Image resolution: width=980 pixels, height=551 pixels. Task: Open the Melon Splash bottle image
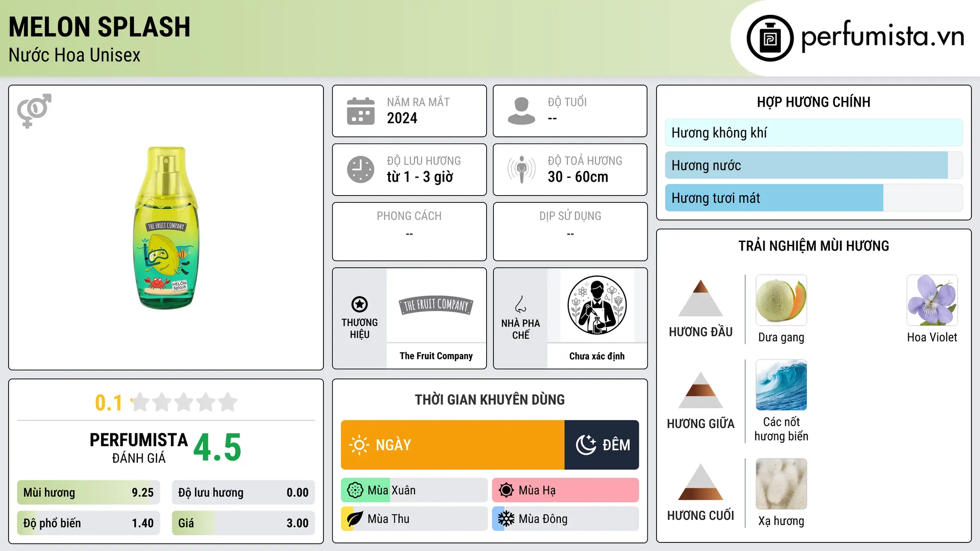pos(166,228)
